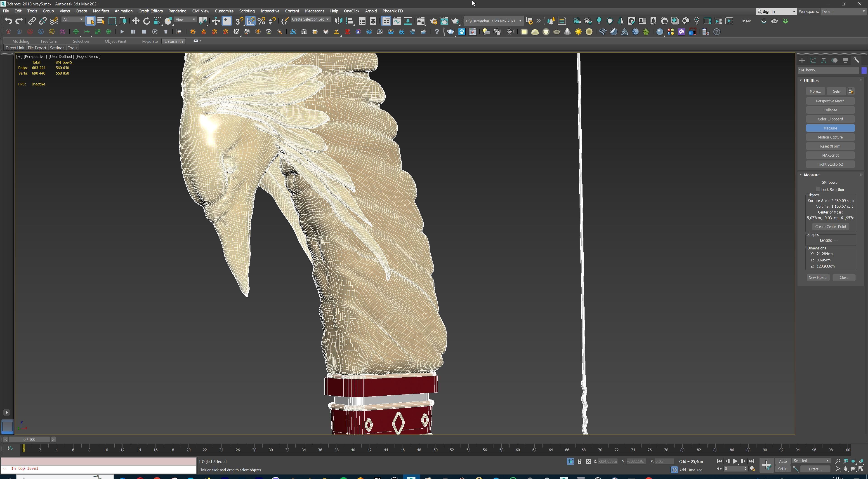Click the Reset XForm utility button
The width and height of the screenshot is (868, 479).
830,146
